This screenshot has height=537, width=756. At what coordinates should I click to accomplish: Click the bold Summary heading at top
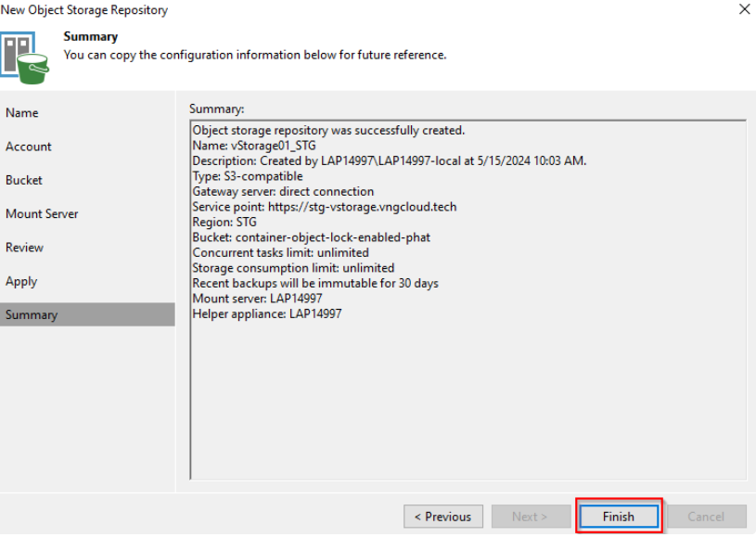click(x=90, y=37)
